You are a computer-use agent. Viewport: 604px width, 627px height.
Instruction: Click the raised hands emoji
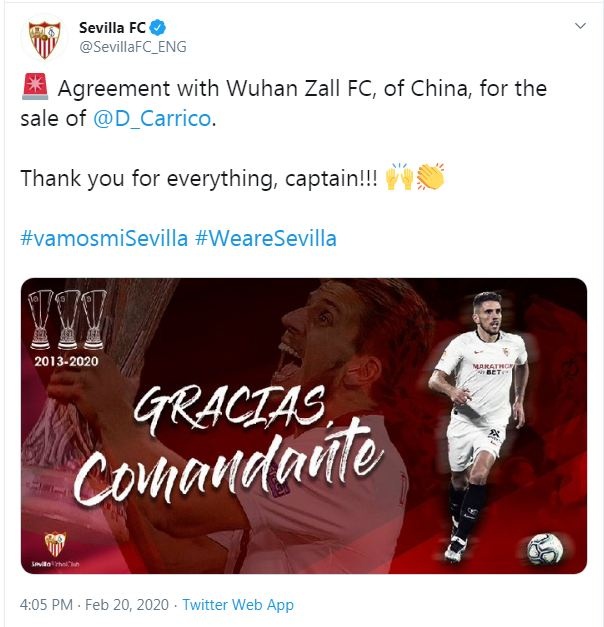(x=399, y=177)
